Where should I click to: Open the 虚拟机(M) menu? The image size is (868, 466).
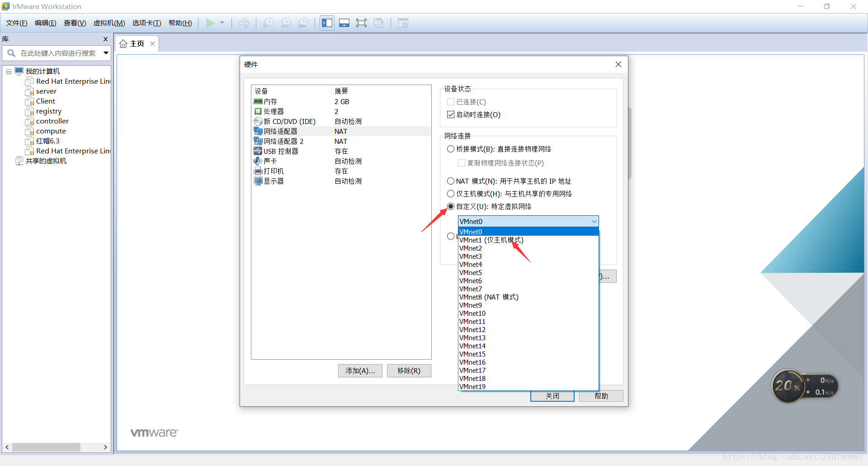coord(109,23)
